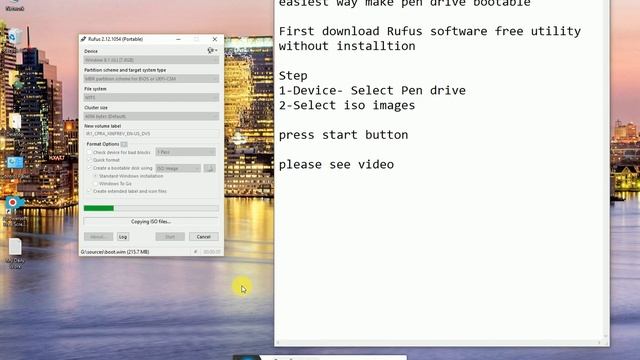Viewport: 640px width, 360px height.
Task: Toggle Check device for bad blocks checkbox
Action: (x=89, y=152)
